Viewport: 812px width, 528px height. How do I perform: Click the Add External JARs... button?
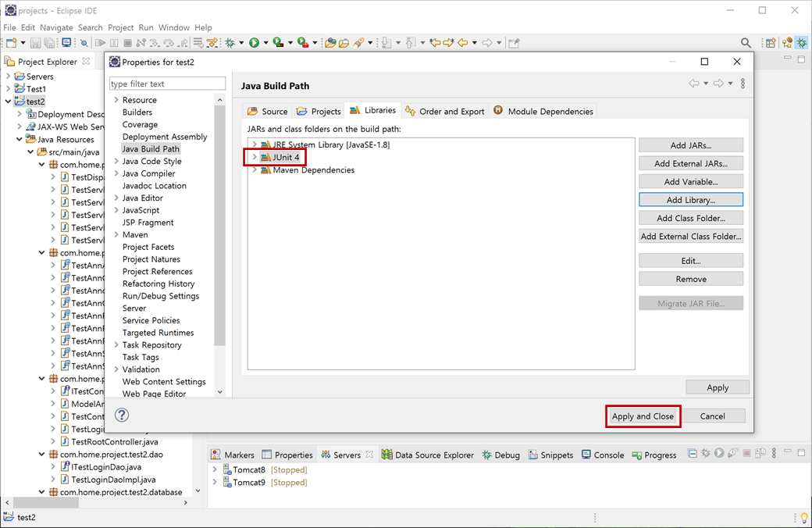(691, 164)
